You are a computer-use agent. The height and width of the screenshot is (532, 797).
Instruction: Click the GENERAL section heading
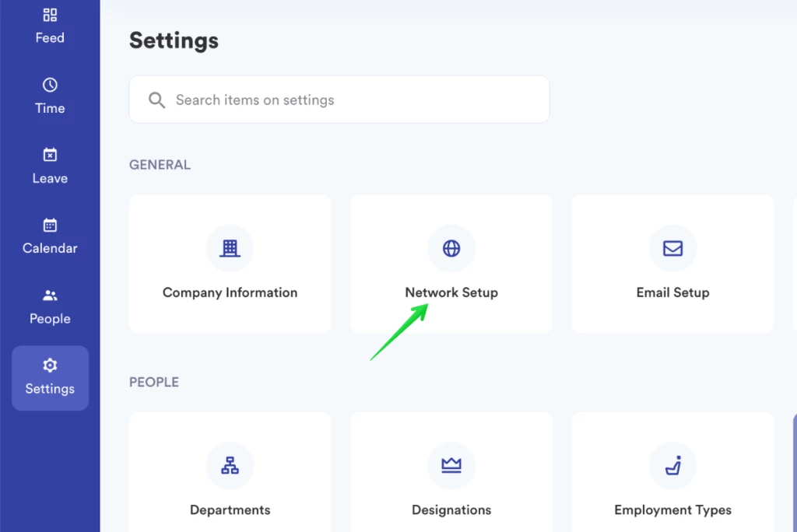160,165
